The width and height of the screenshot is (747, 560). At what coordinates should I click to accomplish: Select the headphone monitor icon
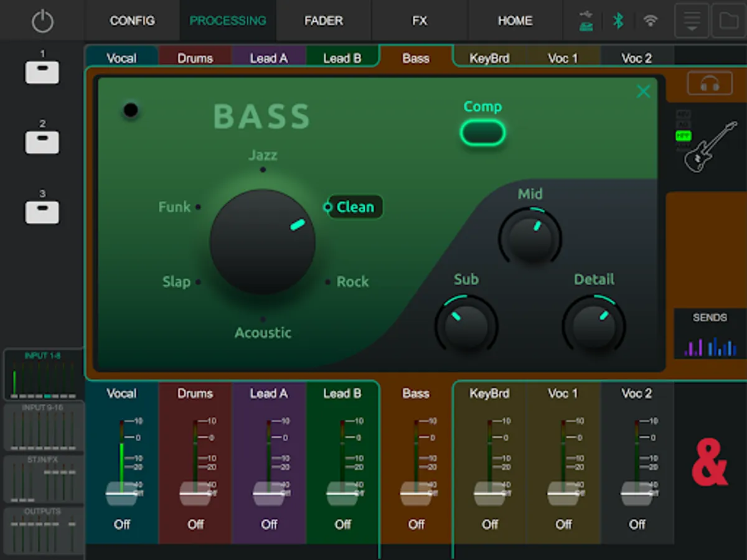pos(710,83)
